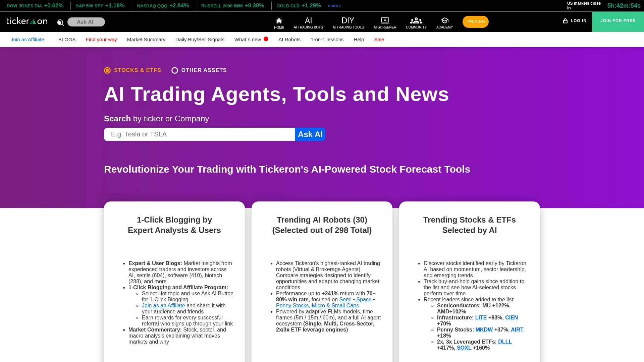Open the LITE stock link
This screenshot has height=362, width=644.
click(481, 318)
